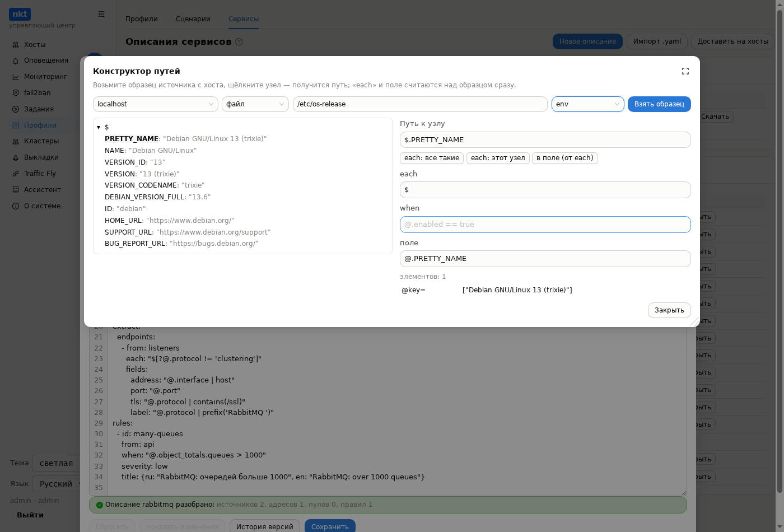
Task: Click the fullscreen expand icon in dialog
Action: coord(685,71)
